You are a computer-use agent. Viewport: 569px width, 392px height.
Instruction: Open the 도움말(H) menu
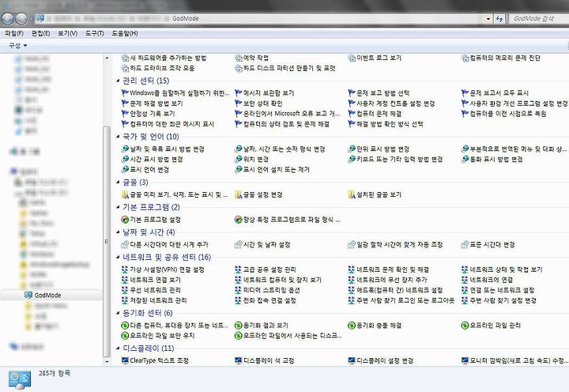tap(125, 33)
